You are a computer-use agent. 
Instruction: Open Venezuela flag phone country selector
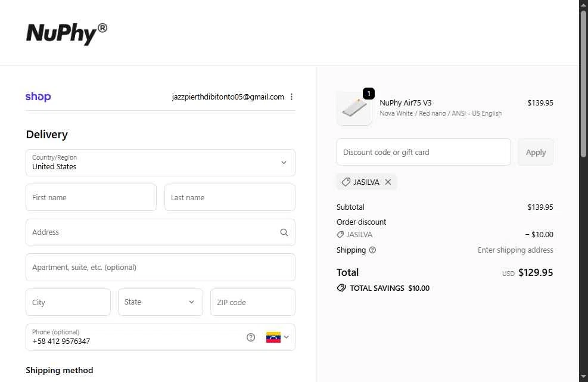pyautogui.click(x=278, y=337)
